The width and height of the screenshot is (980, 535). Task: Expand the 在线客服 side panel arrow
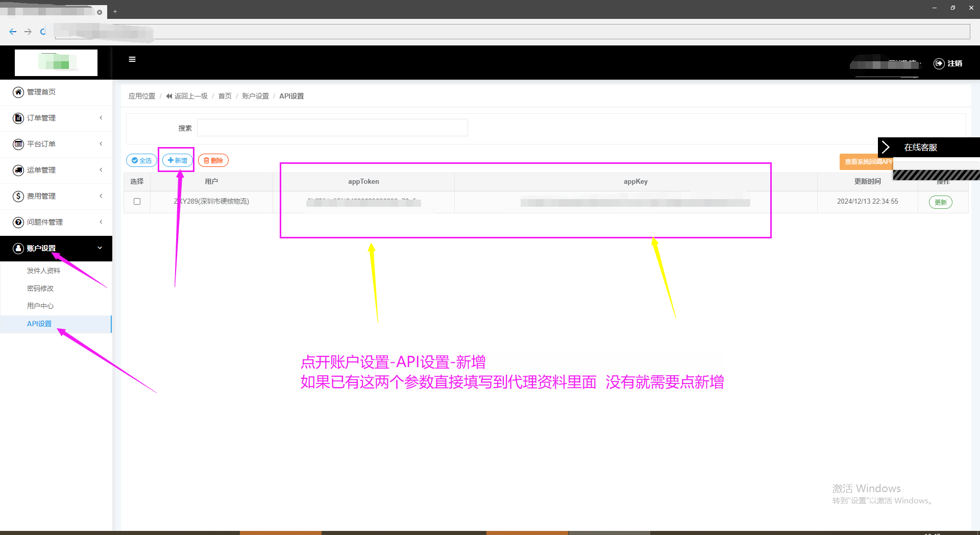click(x=886, y=147)
